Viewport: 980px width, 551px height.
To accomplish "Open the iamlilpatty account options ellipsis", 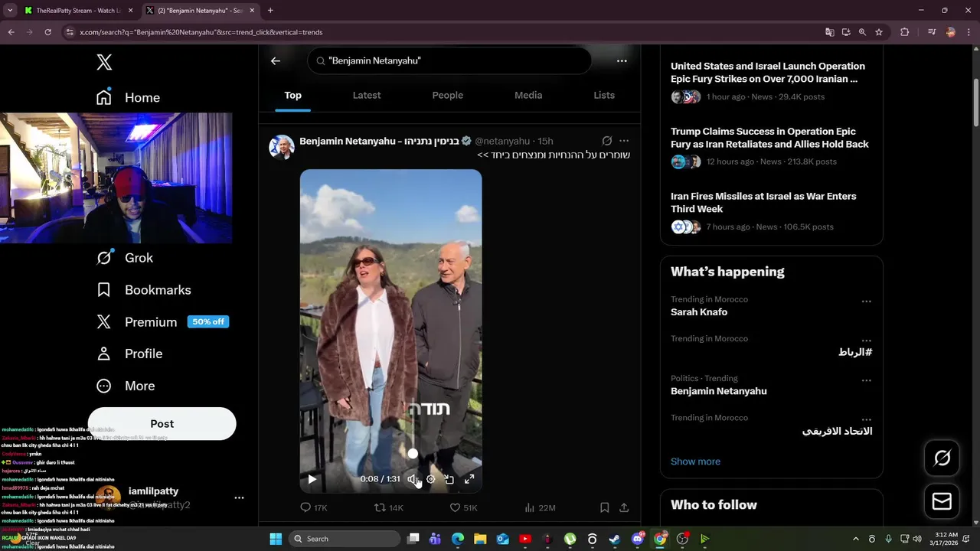I will coord(239,497).
